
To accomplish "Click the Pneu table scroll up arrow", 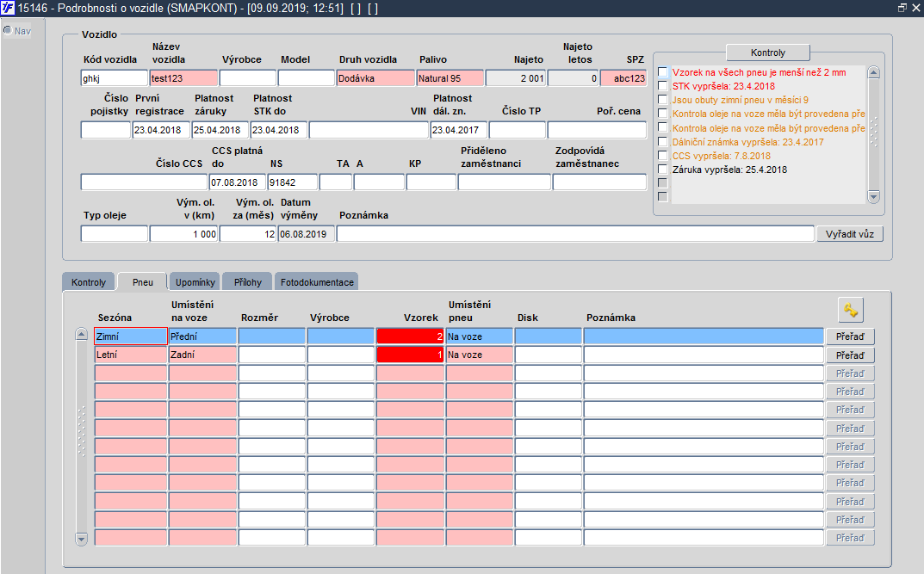I will point(82,335).
